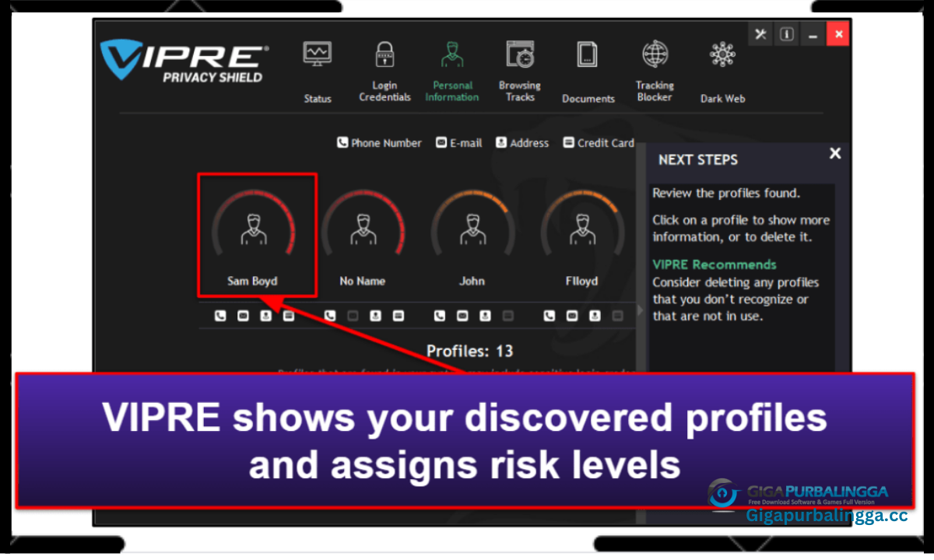Click the Phone Number legend item

point(379,143)
